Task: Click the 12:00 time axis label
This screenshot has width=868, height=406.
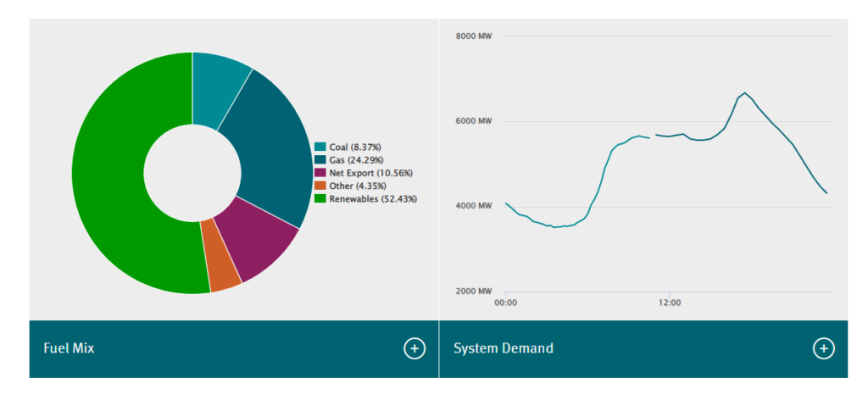Action: (x=670, y=302)
